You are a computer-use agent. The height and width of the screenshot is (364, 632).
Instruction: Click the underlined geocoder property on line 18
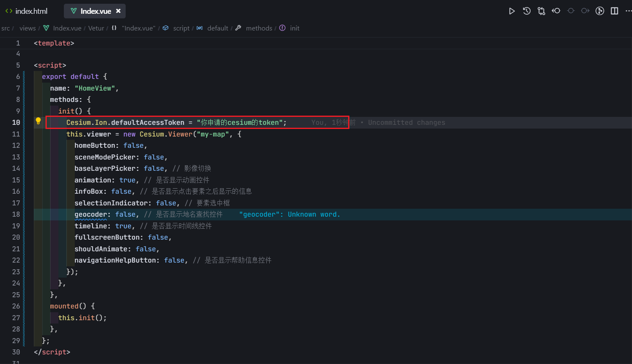pyautogui.click(x=91, y=215)
